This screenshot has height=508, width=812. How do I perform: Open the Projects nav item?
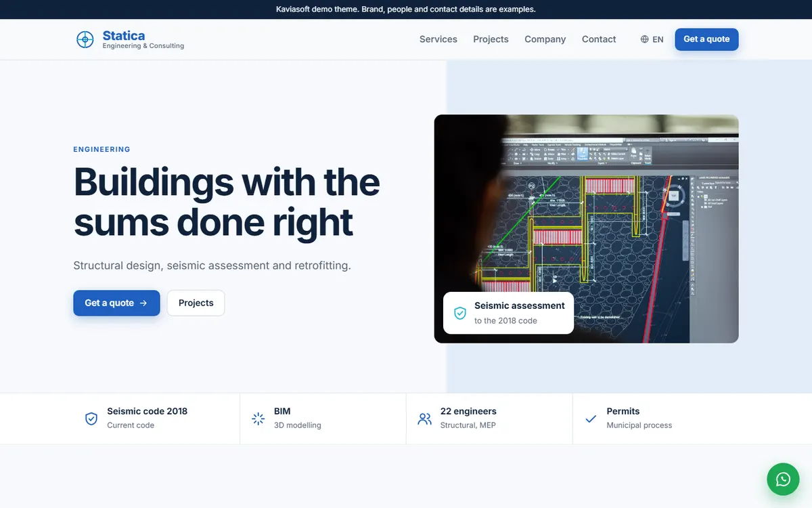point(491,39)
